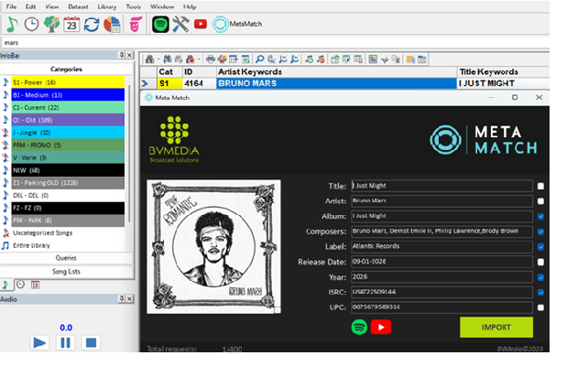Pin the Audio panel
588x377 pixels.
pos(122,298)
